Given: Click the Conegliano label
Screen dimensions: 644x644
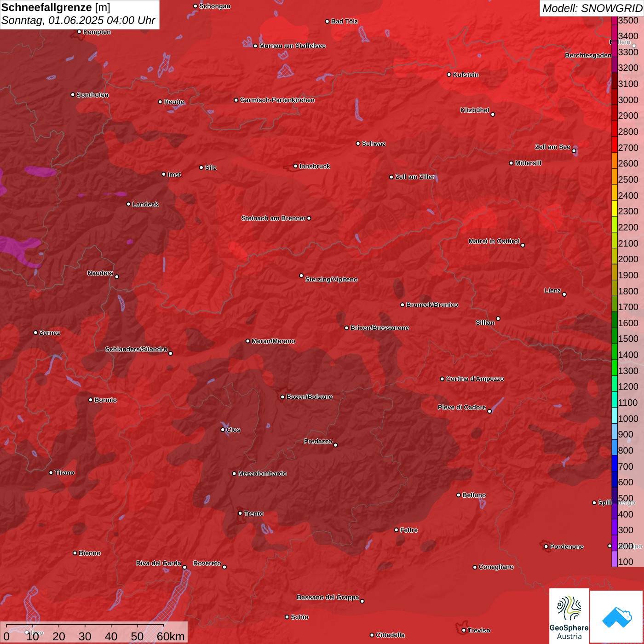Looking at the screenshot, I should (x=496, y=567).
